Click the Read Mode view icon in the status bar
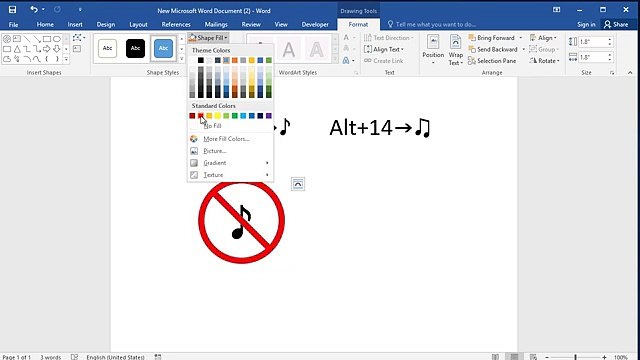Image resolution: width=640 pixels, height=360 pixels. coord(495,357)
